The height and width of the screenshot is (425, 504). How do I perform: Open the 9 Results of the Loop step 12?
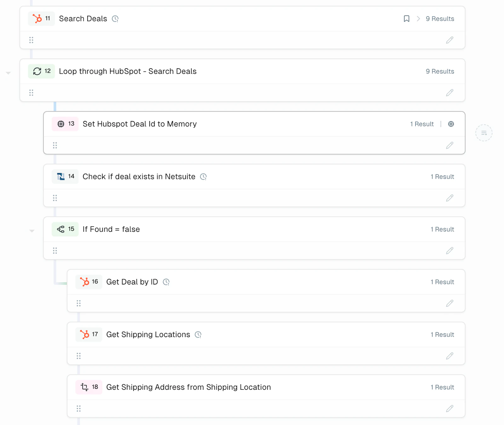[x=440, y=71]
